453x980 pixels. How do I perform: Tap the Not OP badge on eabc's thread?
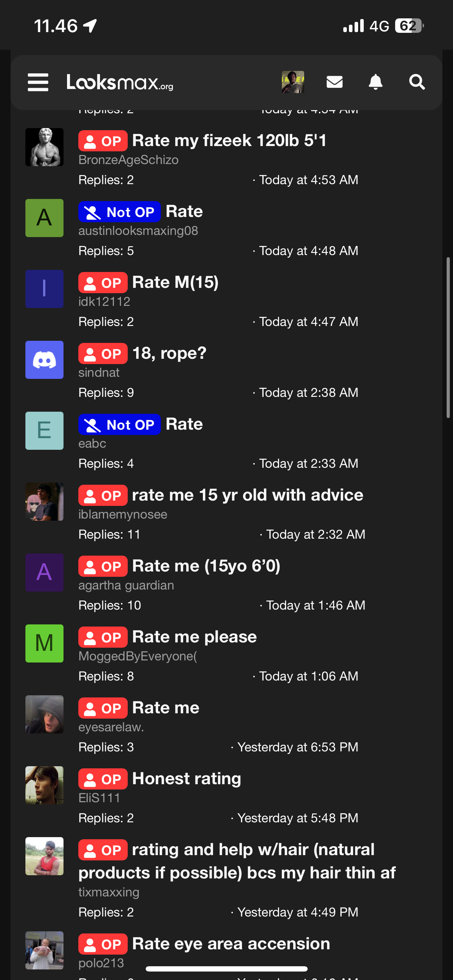click(120, 425)
